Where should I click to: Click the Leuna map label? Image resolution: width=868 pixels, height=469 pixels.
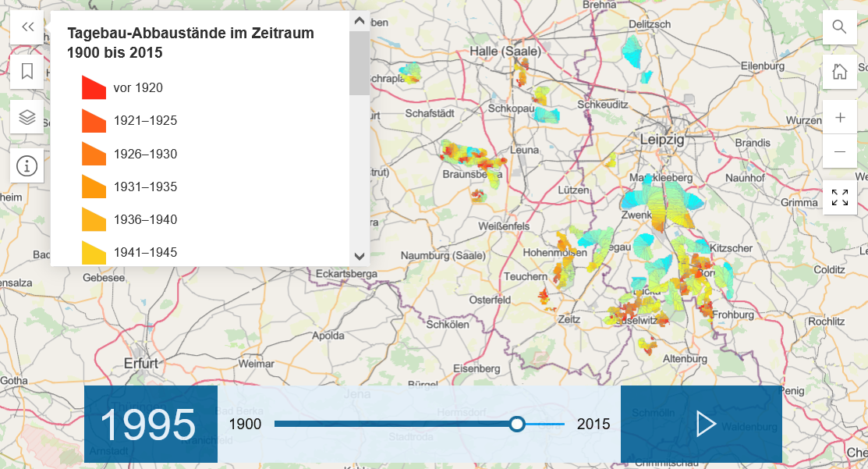click(x=524, y=150)
